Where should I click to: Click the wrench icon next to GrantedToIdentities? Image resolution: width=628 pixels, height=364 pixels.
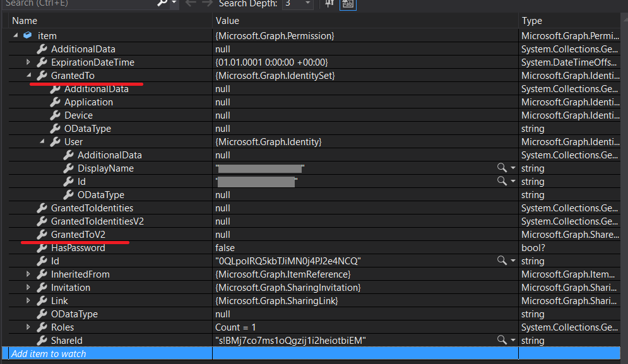[42, 208]
